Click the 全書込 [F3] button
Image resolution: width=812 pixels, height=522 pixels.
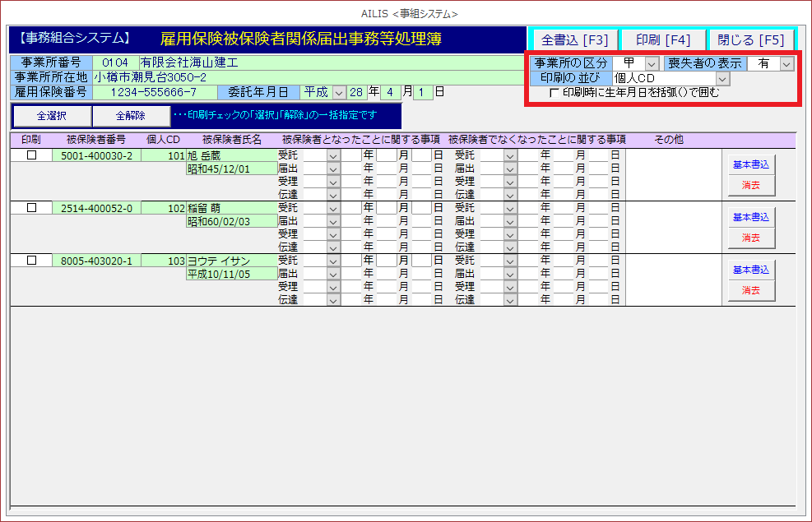point(574,39)
